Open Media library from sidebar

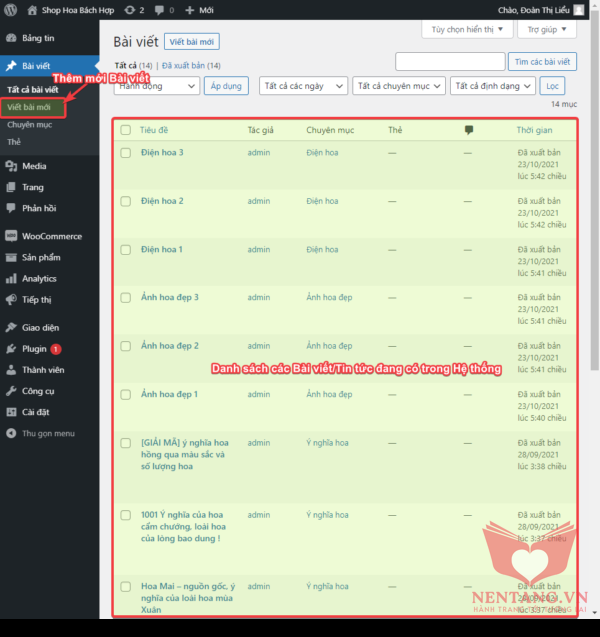(x=34, y=166)
